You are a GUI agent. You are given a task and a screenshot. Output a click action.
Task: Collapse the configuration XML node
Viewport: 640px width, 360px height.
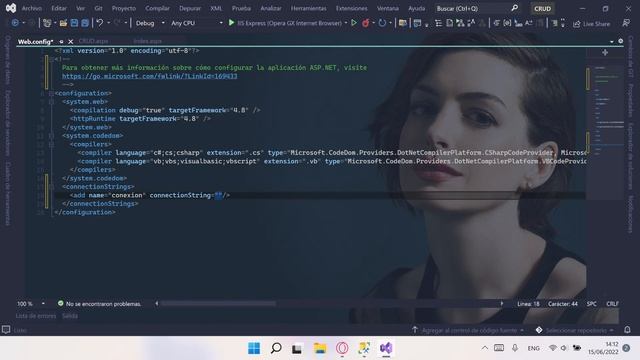point(51,93)
